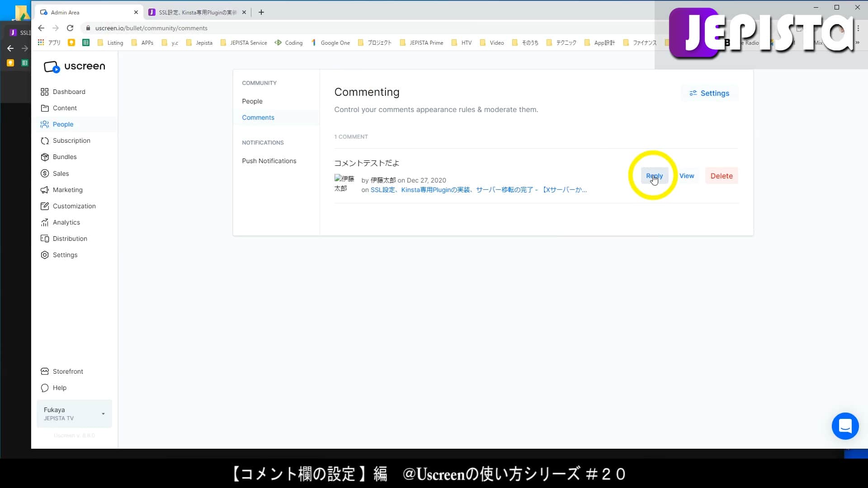The width and height of the screenshot is (868, 488).
Task: Open the Help chat icon
Action: [x=45, y=388]
